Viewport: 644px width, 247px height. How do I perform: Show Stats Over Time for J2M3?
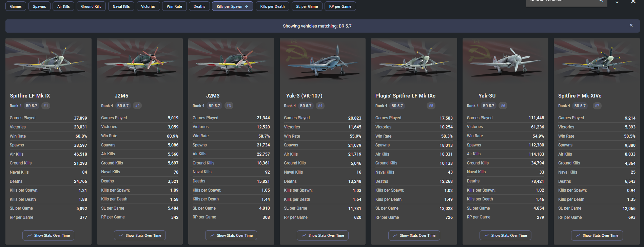tap(231, 235)
